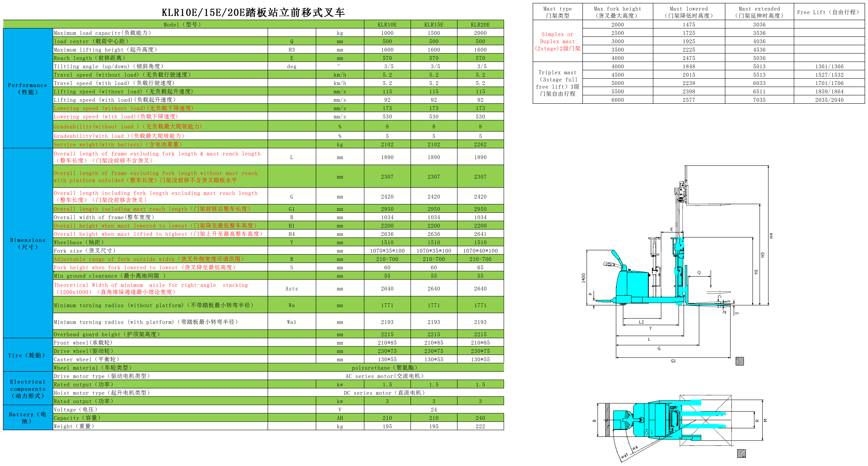Click the 1500 load capacity value
The height and width of the screenshot is (466, 868).
point(434,33)
